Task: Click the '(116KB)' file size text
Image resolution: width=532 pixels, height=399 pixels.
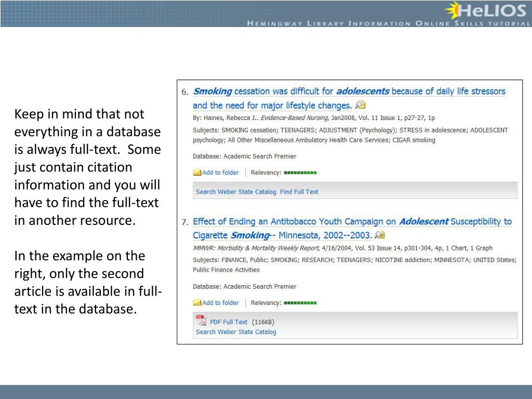Action: [263, 322]
